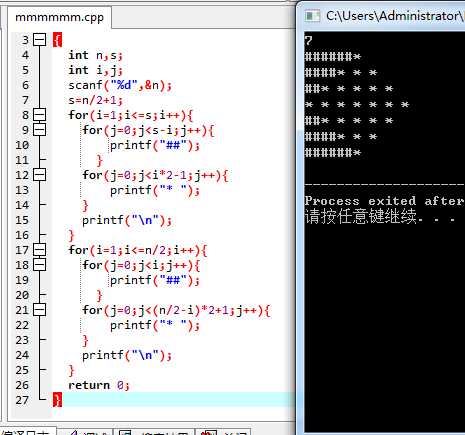
Task: Click the 'for(j=0;j<i*2-1;j++){' line
Action: tap(155, 175)
